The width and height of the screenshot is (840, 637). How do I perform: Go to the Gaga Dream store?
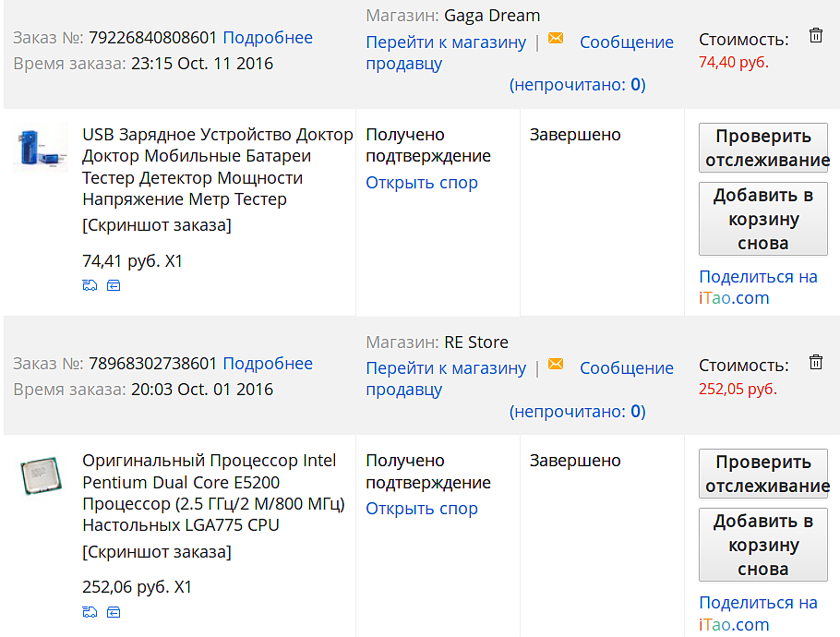pos(446,42)
